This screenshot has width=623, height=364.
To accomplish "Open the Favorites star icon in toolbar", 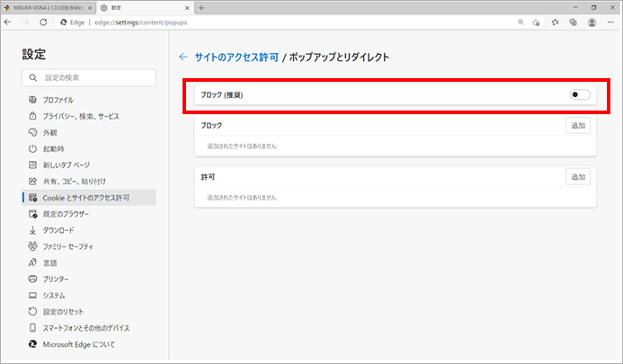I will (x=555, y=23).
